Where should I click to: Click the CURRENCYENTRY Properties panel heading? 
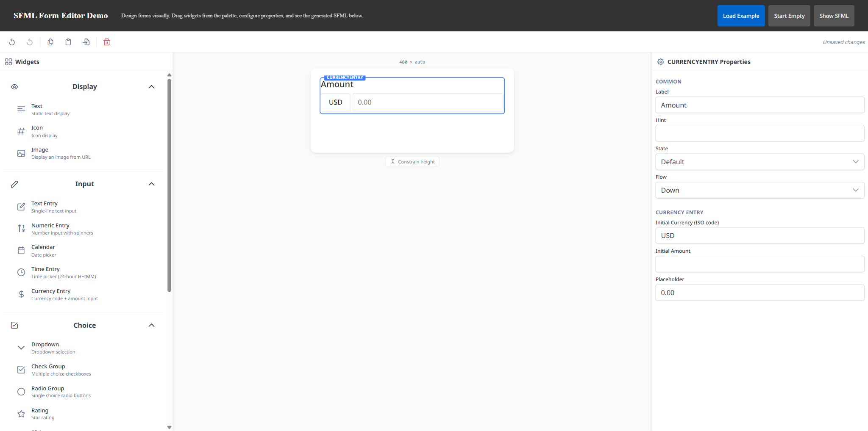(709, 62)
